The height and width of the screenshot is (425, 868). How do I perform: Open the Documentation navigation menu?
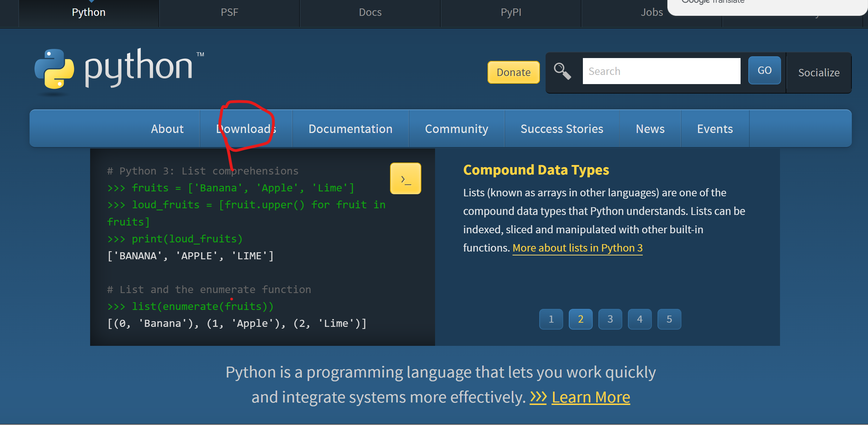pyautogui.click(x=350, y=129)
